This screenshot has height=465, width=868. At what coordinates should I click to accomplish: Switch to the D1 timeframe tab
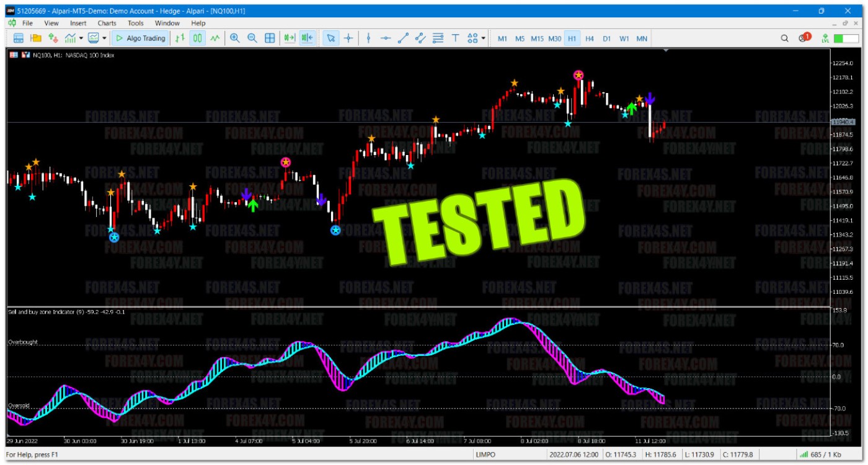(x=606, y=38)
